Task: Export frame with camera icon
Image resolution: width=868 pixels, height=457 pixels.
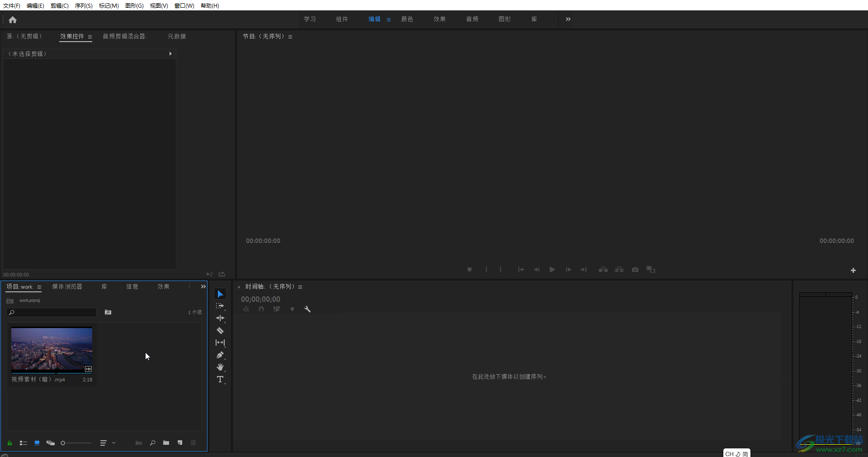Action: click(635, 270)
